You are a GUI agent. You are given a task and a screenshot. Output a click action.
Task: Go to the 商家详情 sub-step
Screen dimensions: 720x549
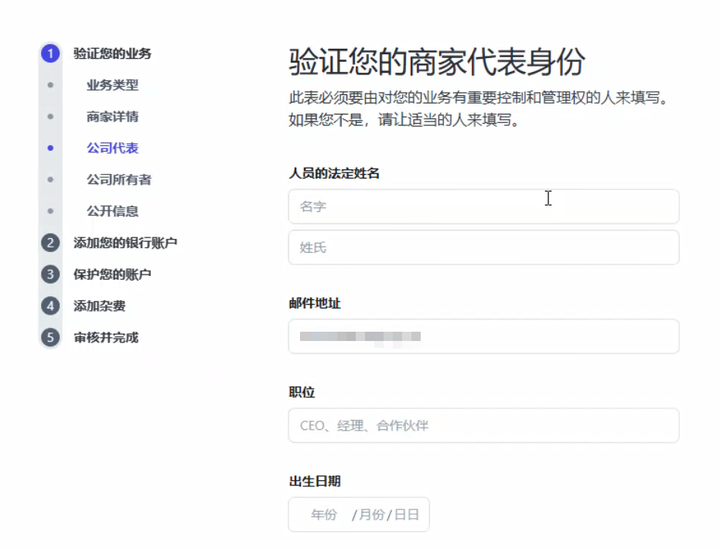(x=112, y=117)
